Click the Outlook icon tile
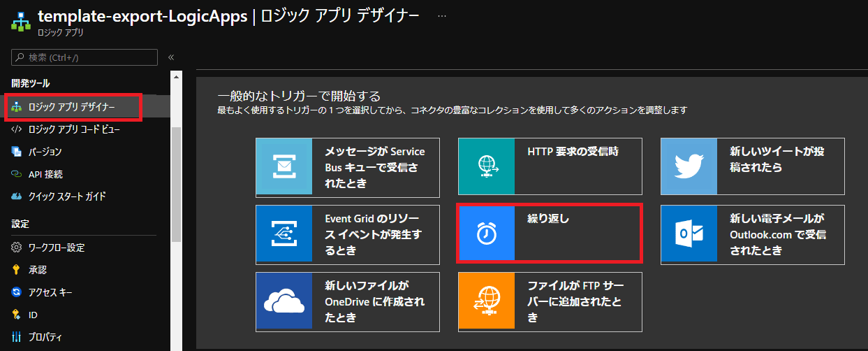868x351 pixels. coord(689,234)
